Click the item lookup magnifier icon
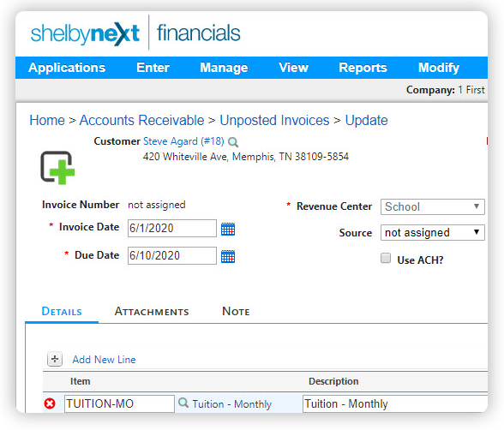 tap(183, 403)
